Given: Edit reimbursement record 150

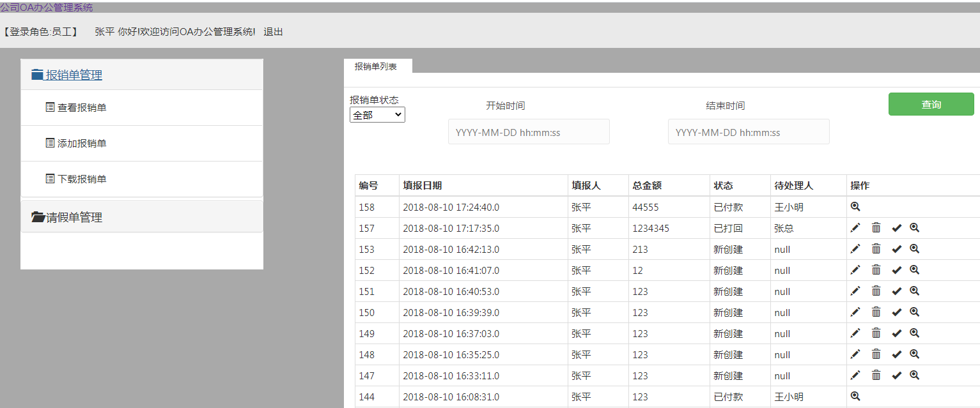Looking at the screenshot, I should click(x=855, y=312).
